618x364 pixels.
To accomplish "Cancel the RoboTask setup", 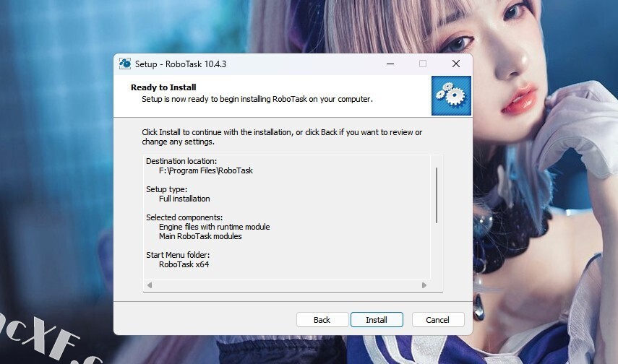I will point(438,320).
